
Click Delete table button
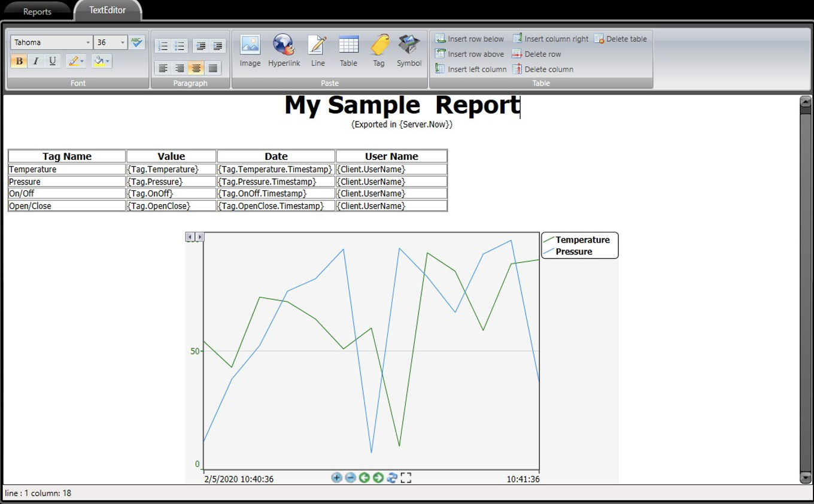coord(620,39)
